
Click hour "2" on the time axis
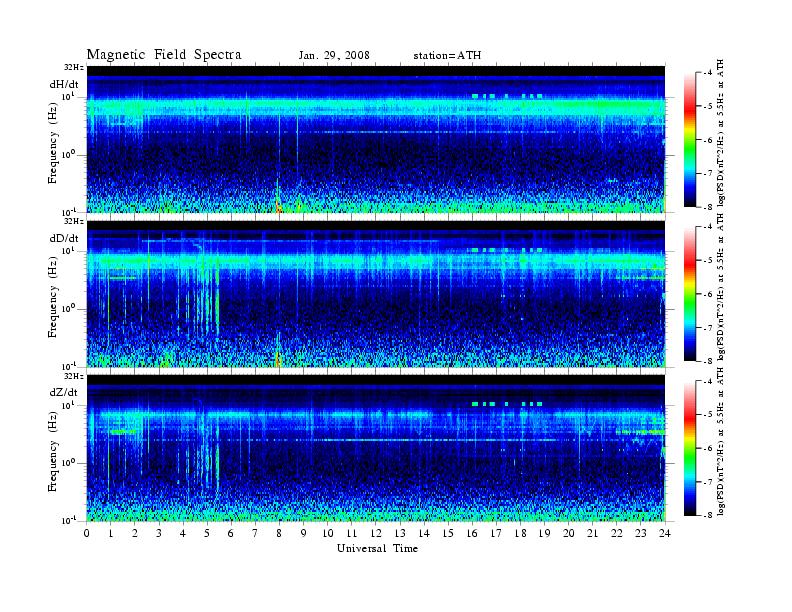tap(135, 534)
